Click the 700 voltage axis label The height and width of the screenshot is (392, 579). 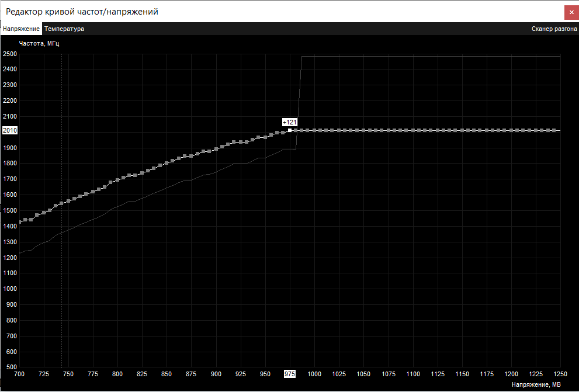pyautogui.click(x=19, y=374)
